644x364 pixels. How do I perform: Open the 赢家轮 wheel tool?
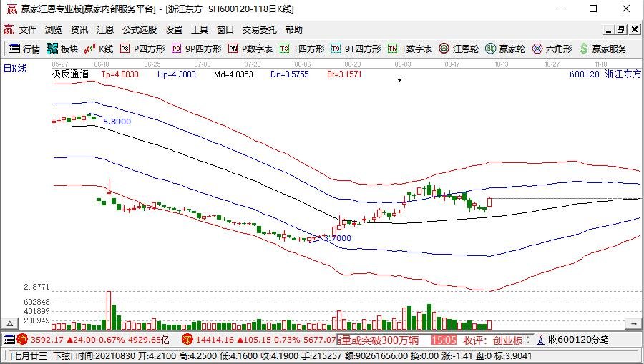click(x=504, y=49)
